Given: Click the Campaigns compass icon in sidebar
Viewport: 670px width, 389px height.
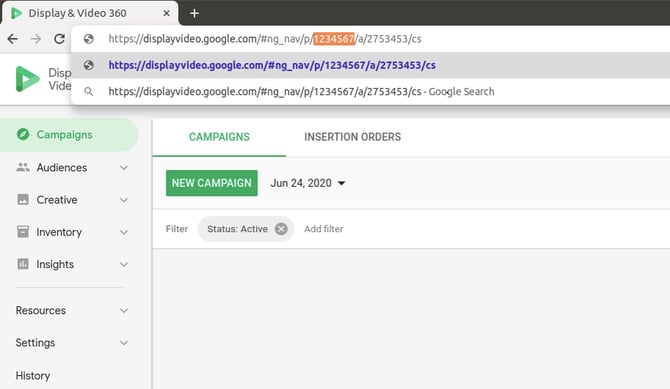Looking at the screenshot, I should [23, 134].
